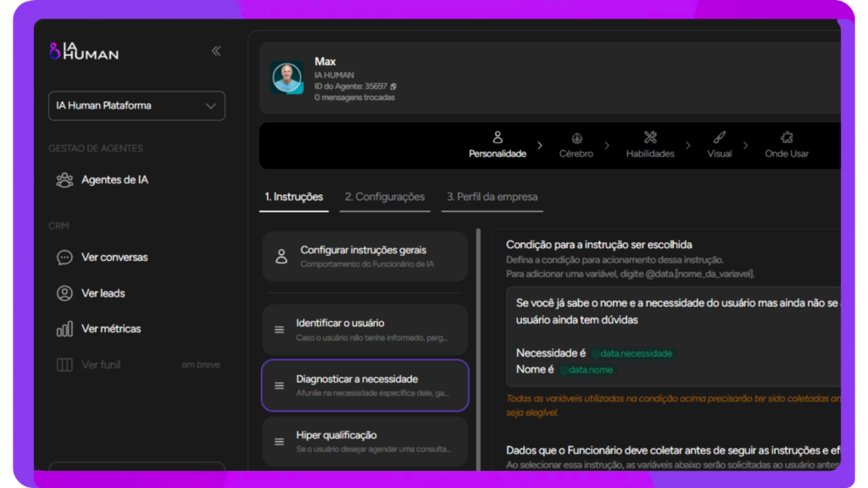
Task: Click chevron between Cérebro and Habilidades
Action: (x=607, y=146)
